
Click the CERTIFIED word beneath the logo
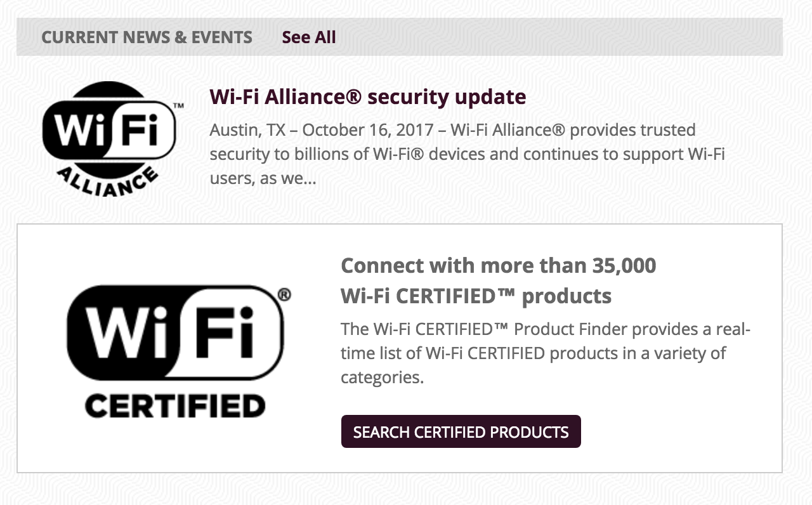point(174,406)
